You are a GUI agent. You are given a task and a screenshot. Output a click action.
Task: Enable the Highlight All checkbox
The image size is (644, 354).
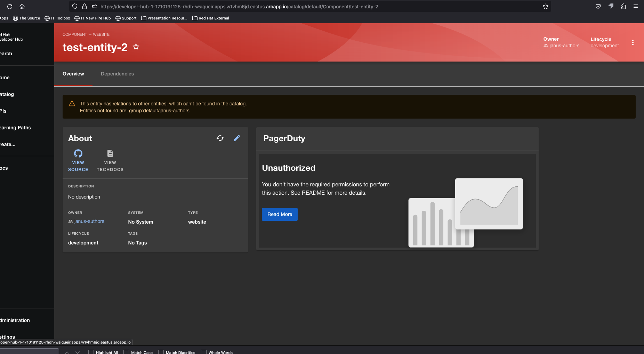pyautogui.click(x=91, y=352)
